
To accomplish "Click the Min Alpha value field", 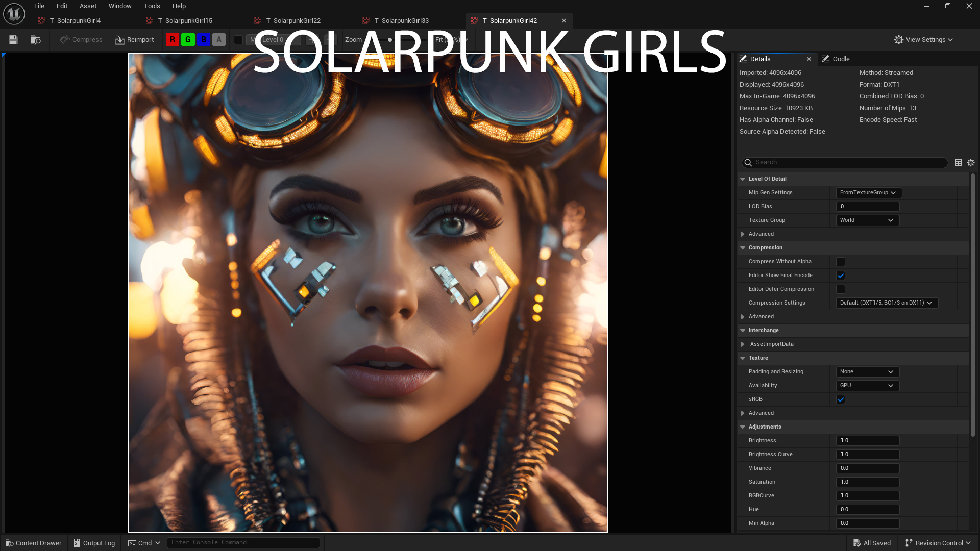I will [x=868, y=523].
